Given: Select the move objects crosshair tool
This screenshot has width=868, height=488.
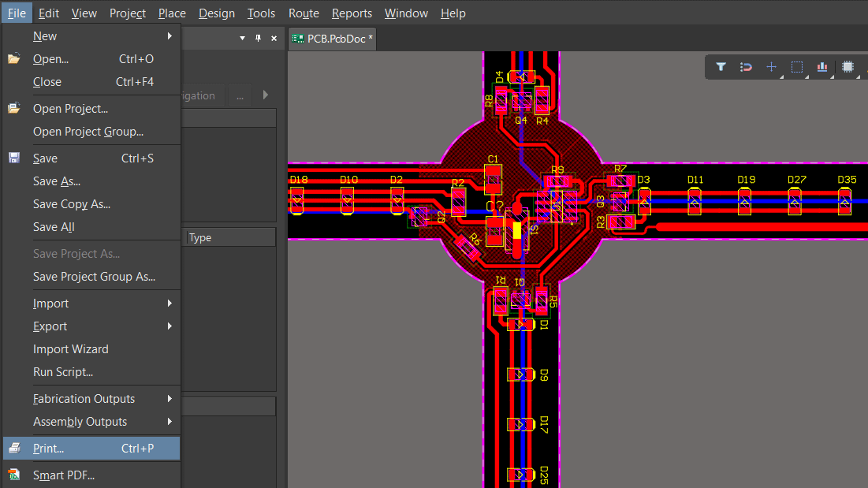Looking at the screenshot, I should (x=772, y=67).
